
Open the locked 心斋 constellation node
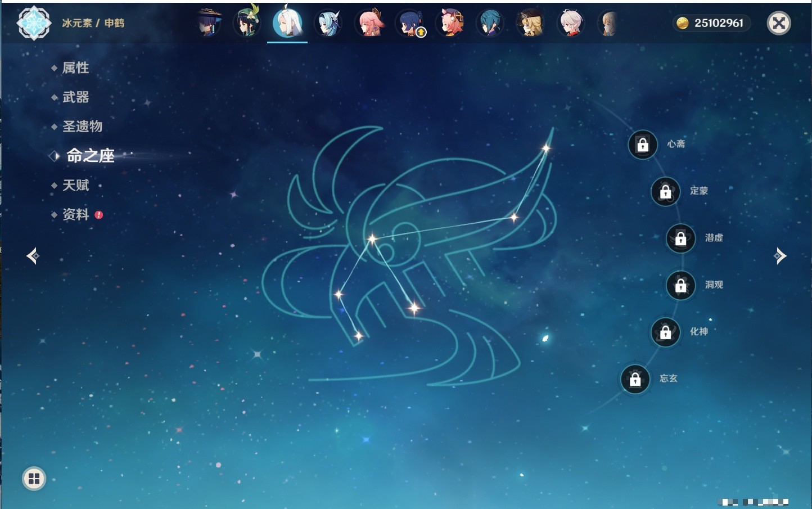click(643, 145)
